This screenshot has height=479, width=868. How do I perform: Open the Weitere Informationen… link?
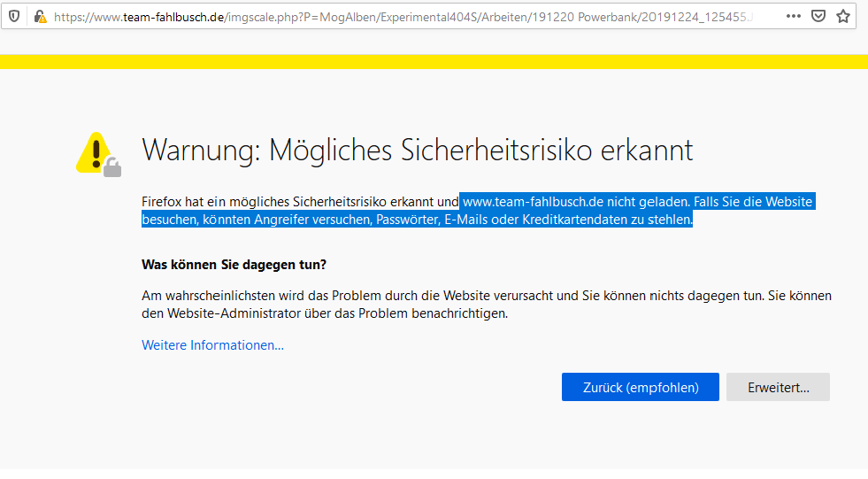tap(212, 345)
